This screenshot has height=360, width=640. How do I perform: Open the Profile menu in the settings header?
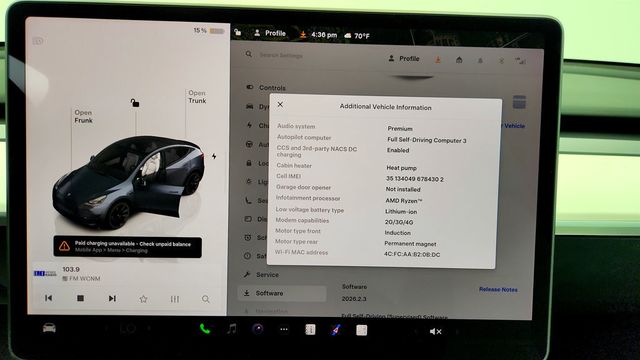click(404, 59)
